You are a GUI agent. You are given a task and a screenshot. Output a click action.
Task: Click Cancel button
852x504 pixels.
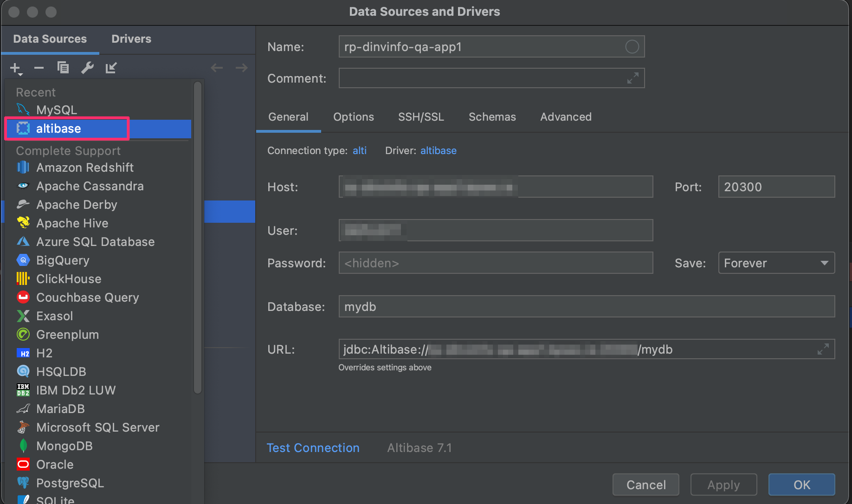pyautogui.click(x=646, y=485)
